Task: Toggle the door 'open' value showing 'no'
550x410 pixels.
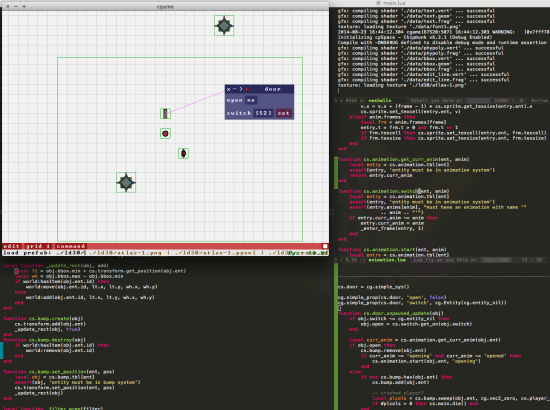Action: [x=251, y=100]
